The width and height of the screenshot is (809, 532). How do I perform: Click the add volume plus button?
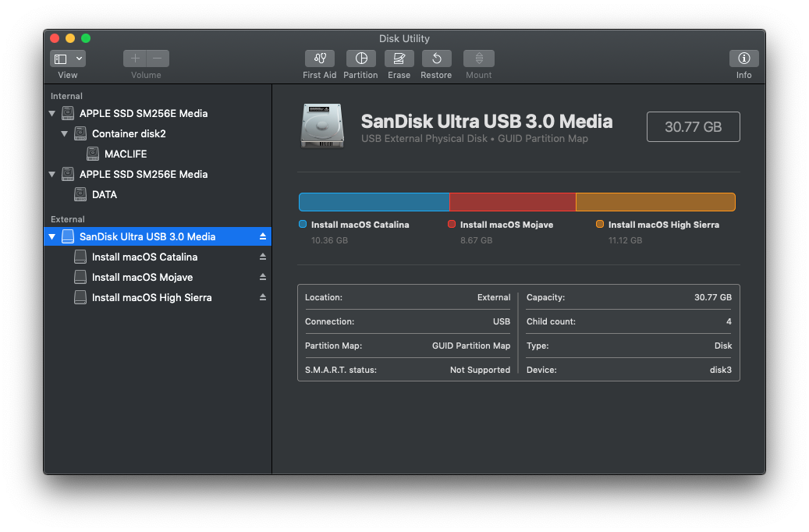coord(135,59)
